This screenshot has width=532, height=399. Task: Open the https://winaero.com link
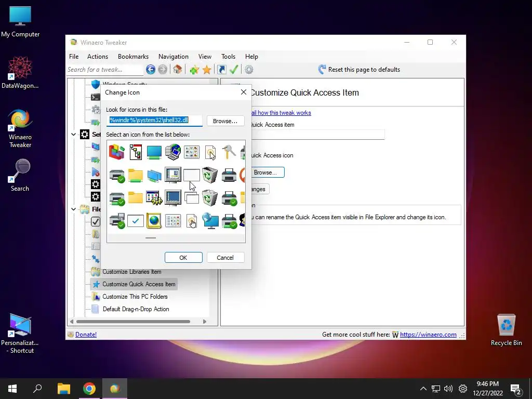(x=428, y=335)
